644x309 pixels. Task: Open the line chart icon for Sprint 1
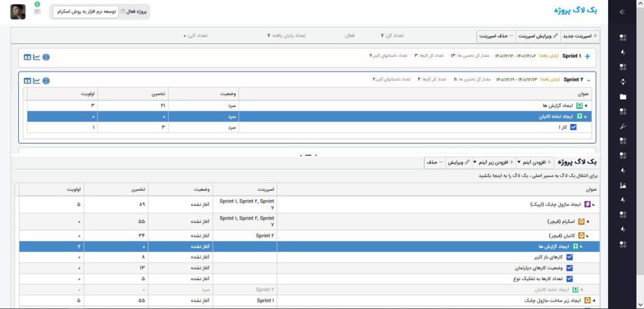click(36, 57)
